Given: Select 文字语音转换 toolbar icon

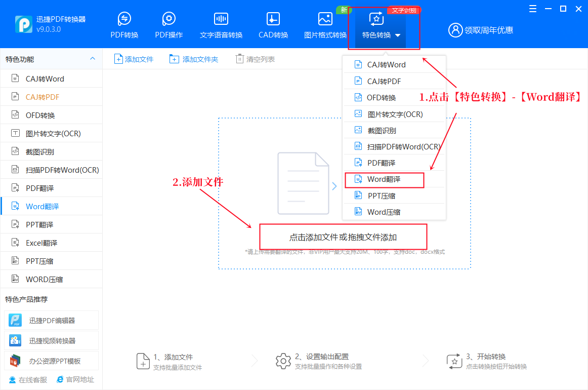Looking at the screenshot, I should tap(221, 25).
